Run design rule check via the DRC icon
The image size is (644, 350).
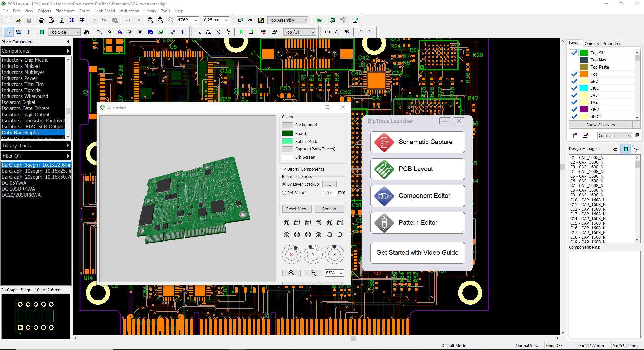(x=264, y=32)
